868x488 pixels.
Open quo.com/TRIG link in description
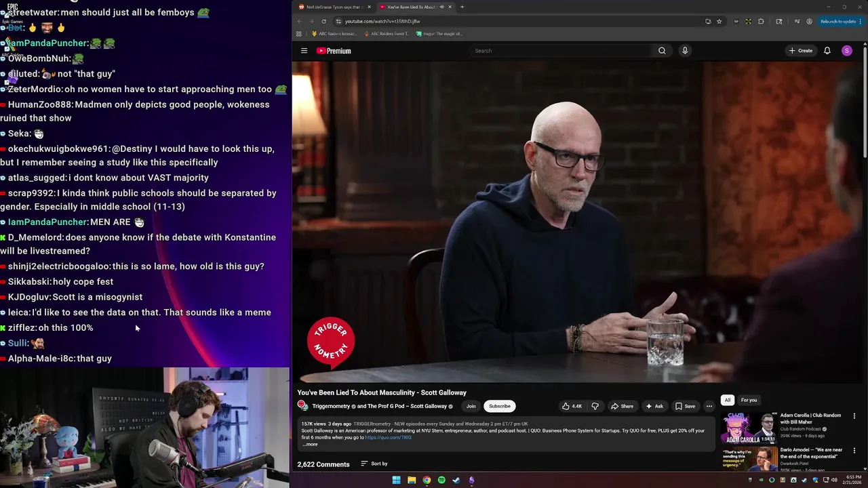[388, 437]
